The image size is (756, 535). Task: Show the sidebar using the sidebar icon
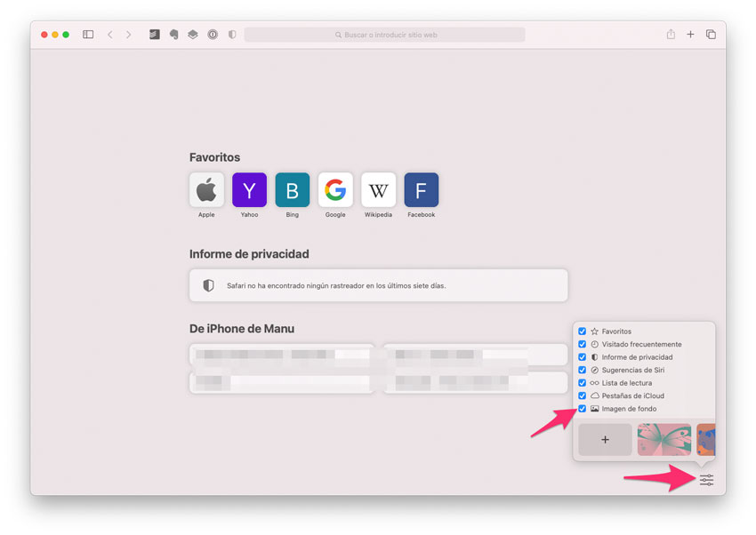(87, 35)
